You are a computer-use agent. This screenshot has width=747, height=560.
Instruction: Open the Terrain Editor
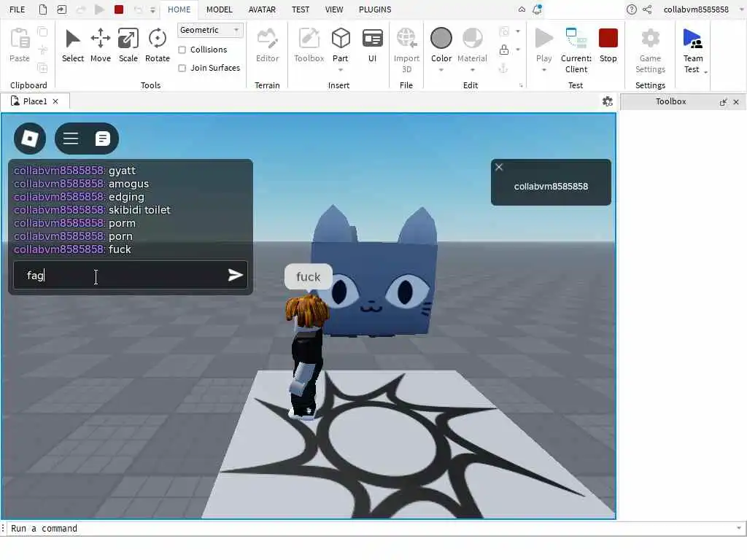click(x=267, y=46)
